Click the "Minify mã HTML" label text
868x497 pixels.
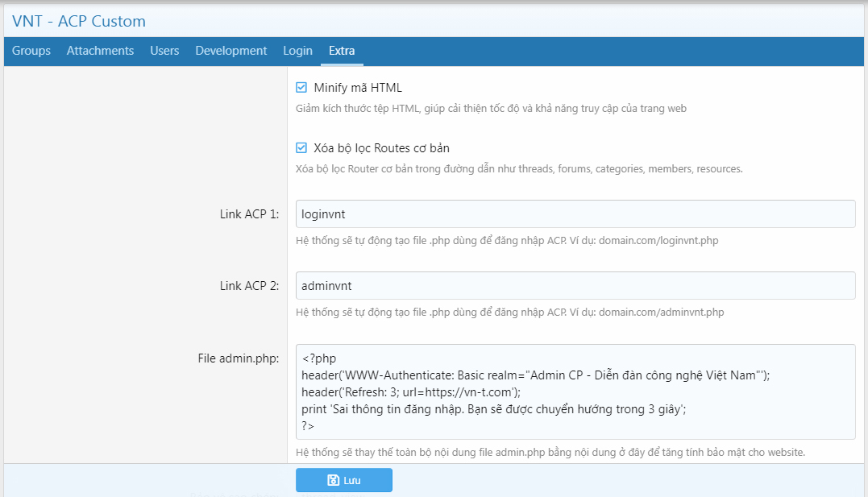click(357, 88)
